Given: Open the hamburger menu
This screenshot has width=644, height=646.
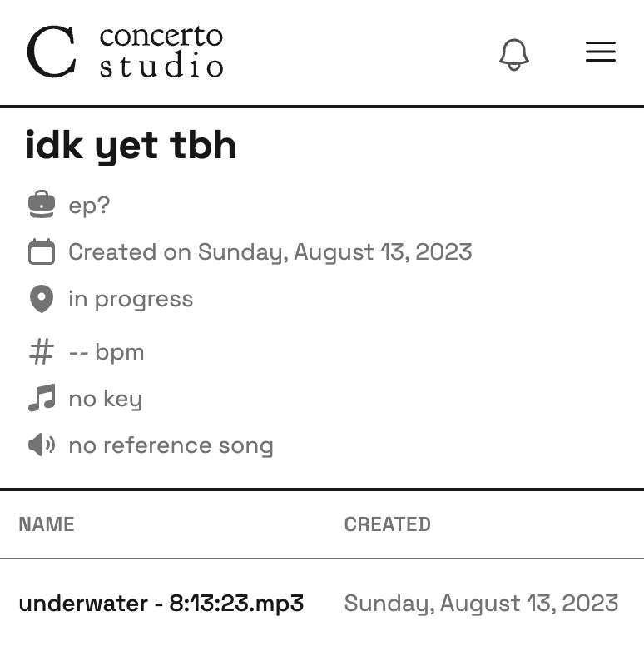Looking at the screenshot, I should (x=601, y=52).
